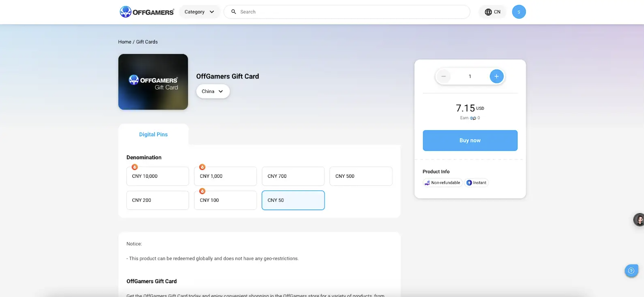Screen dimensions: 644x297
Task: Select the CNY 50 denomination
Action: pyautogui.click(x=293, y=200)
